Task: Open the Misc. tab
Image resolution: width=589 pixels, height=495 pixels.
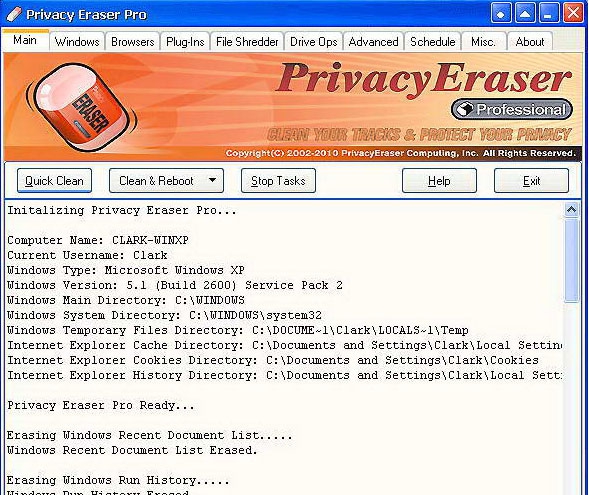Action: pos(483,42)
